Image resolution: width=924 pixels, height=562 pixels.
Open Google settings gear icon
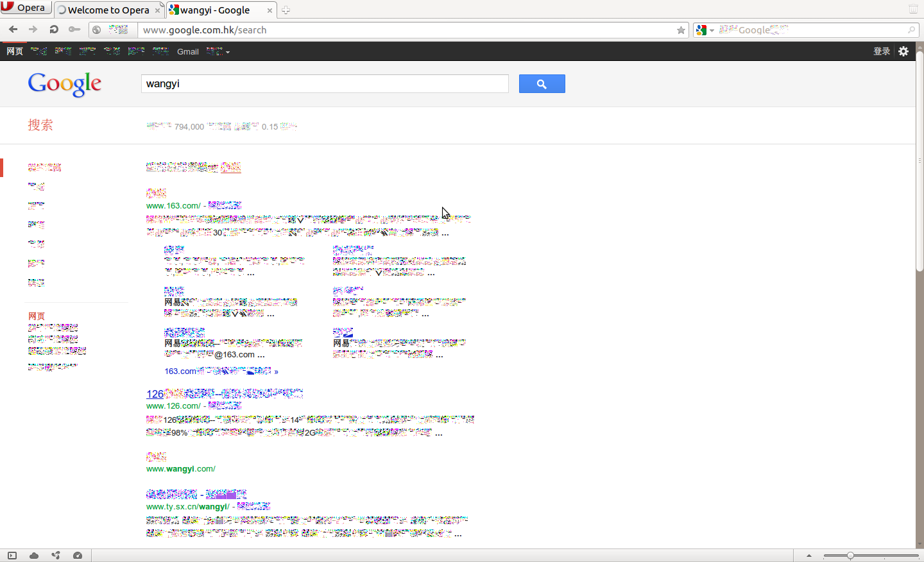903,51
